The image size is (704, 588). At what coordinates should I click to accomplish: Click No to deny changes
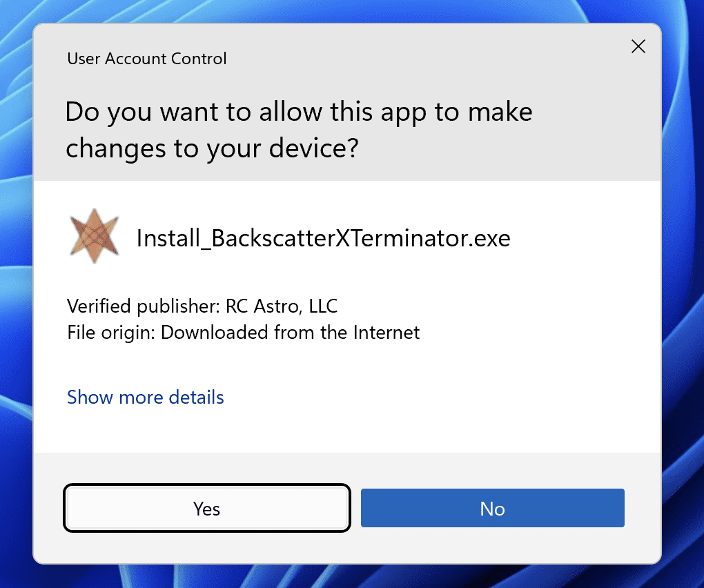tap(493, 508)
